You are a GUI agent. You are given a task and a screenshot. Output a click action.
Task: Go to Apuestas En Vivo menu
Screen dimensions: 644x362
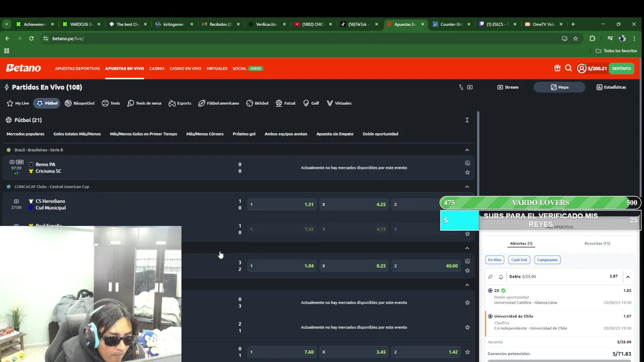124,68
